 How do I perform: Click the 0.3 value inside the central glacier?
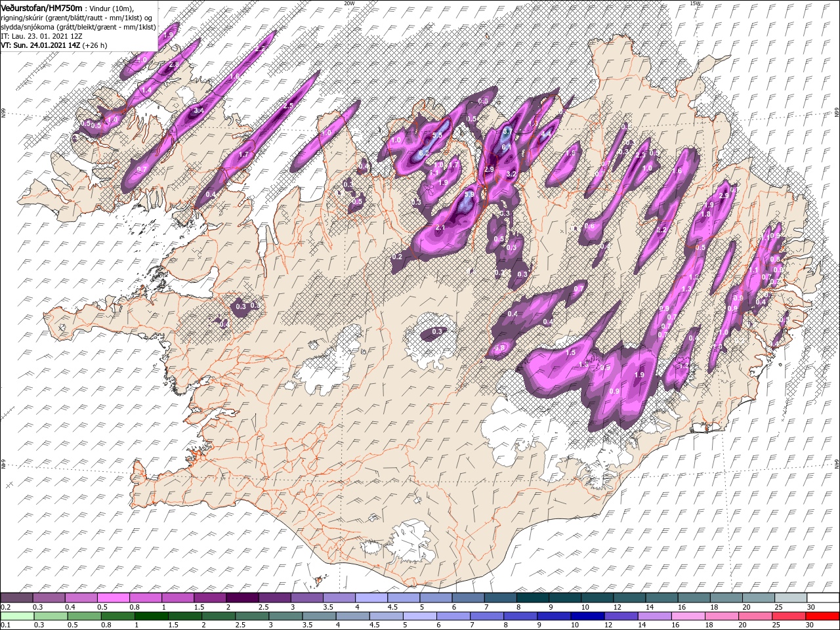click(x=438, y=332)
